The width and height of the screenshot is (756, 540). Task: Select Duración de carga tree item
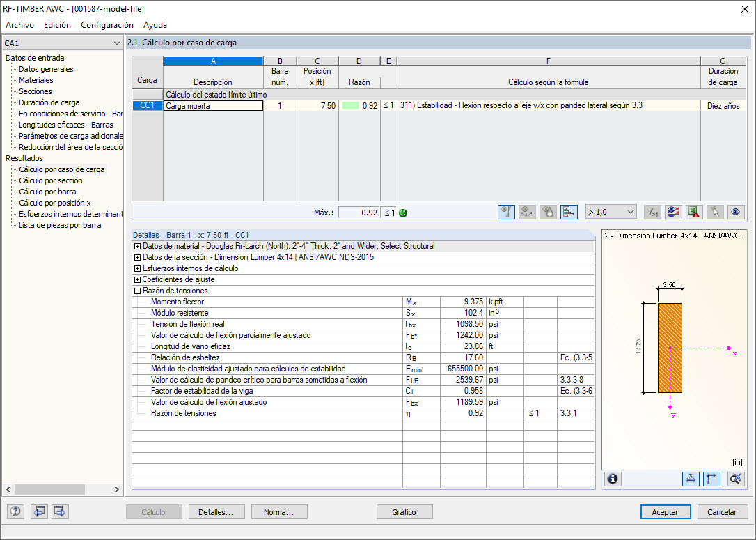[x=49, y=102]
